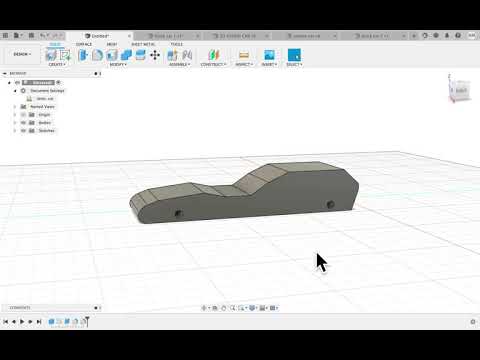Viewport: 480px width, 360px height.
Task: Open the Data Panel grid icon
Action: [5, 35]
